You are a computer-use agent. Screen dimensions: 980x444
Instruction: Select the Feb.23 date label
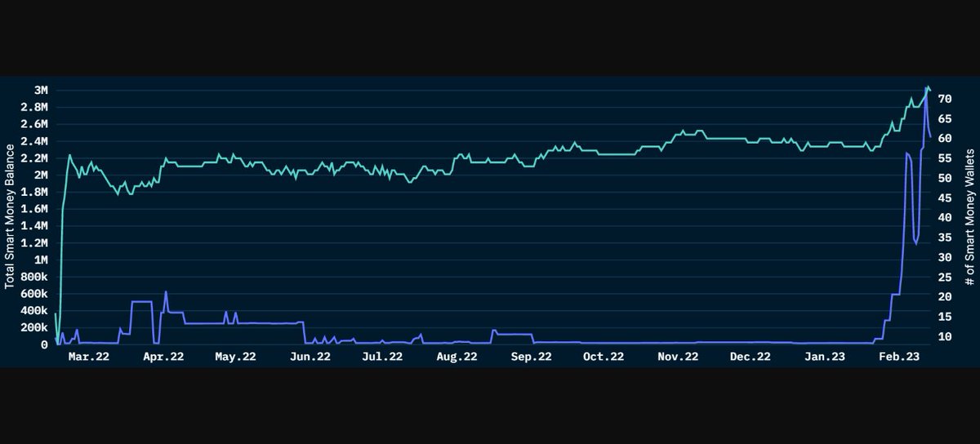point(899,357)
